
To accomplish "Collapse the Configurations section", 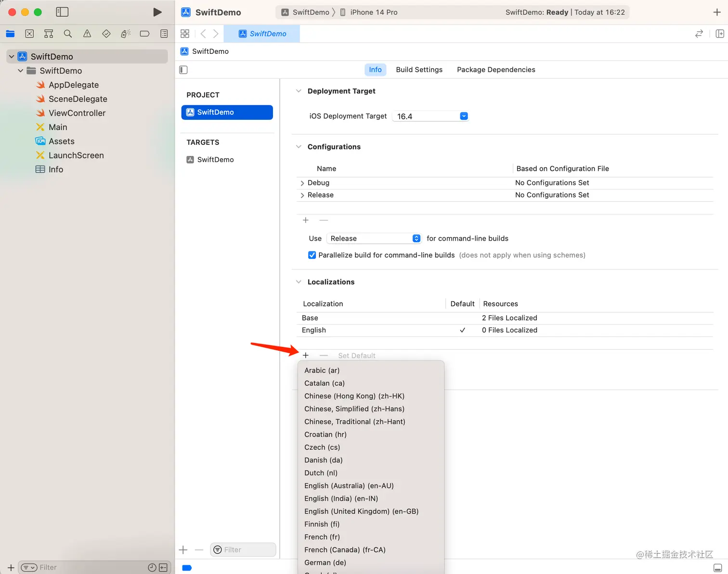I will point(299,147).
